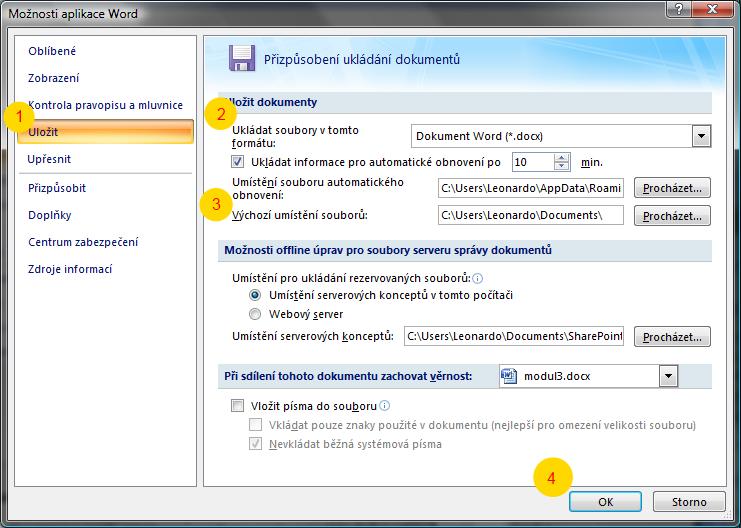Click label Při sdílení tohoto dokumentu zachovat věrnost

[x=348, y=376]
